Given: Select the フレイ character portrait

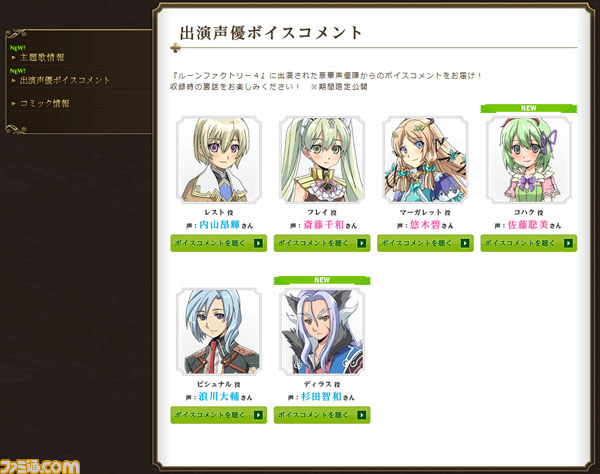Looking at the screenshot, I should click(322, 160).
